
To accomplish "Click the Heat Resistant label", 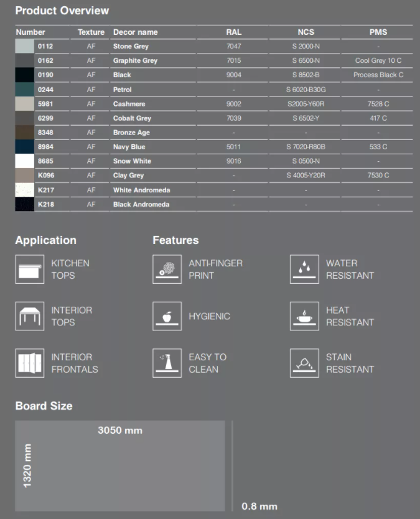I will coord(350,316).
